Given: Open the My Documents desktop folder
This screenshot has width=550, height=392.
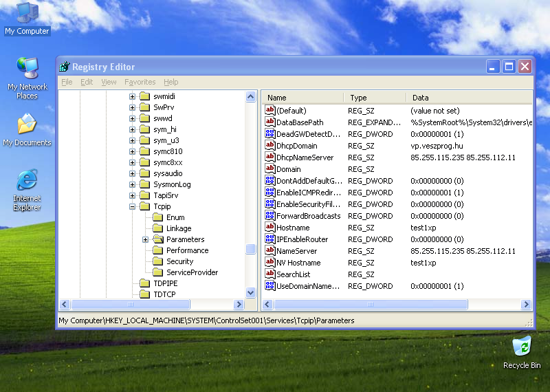Looking at the screenshot, I should coord(27,125).
